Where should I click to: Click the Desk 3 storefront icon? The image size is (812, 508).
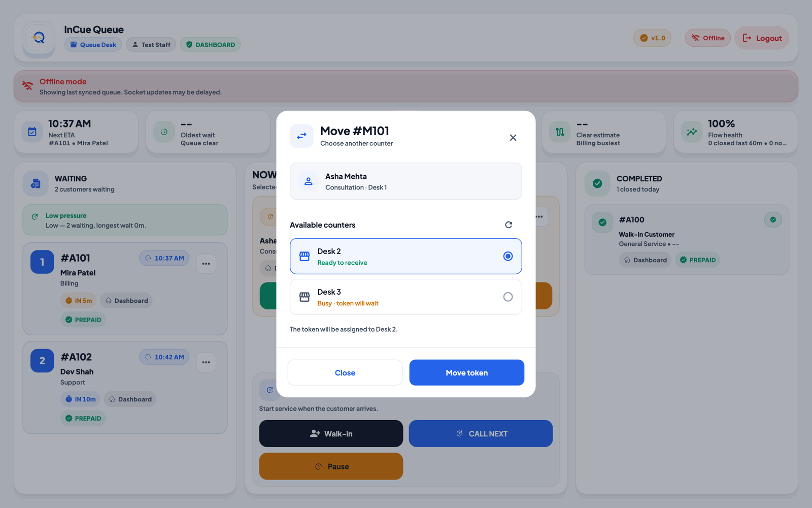pyautogui.click(x=304, y=297)
